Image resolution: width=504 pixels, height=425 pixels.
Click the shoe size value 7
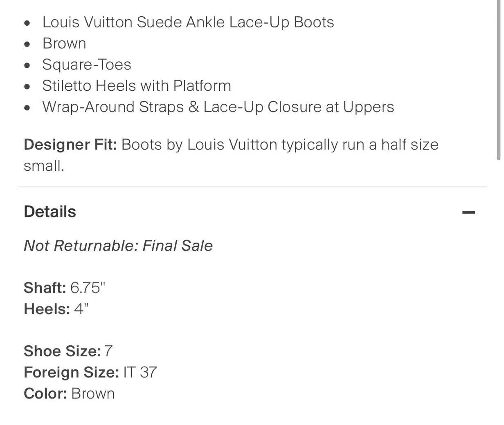coord(108,351)
